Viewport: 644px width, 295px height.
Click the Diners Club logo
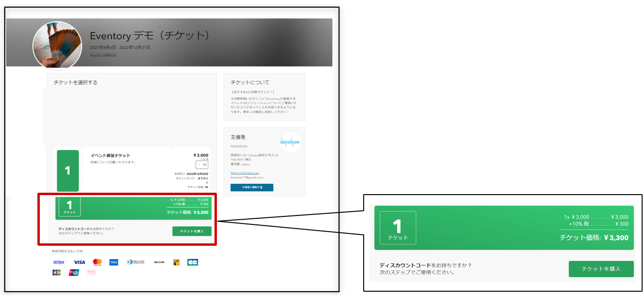136,262
